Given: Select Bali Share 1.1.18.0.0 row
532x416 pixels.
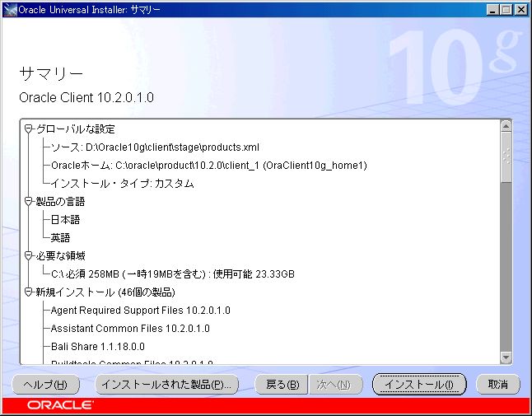Looking at the screenshot, I should pos(98,347).
